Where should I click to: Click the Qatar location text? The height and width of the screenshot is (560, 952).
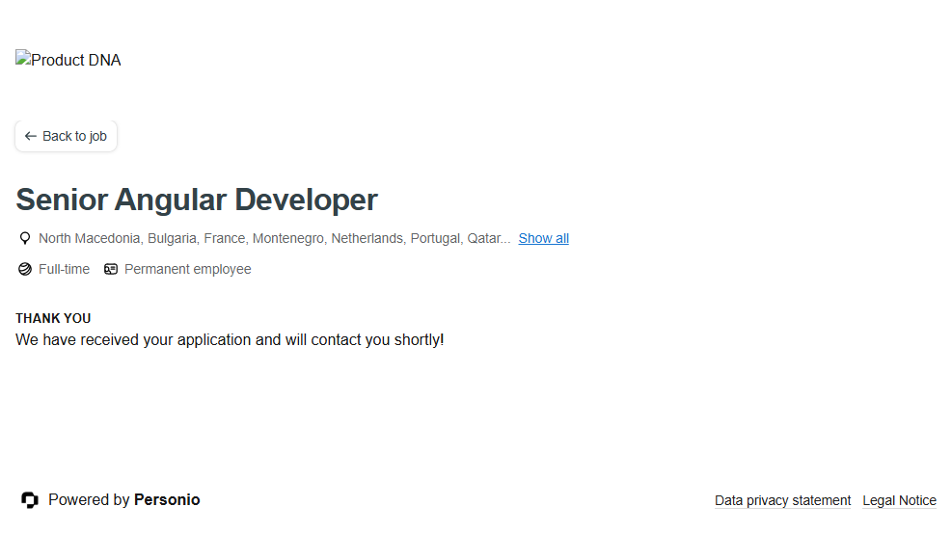485,238
